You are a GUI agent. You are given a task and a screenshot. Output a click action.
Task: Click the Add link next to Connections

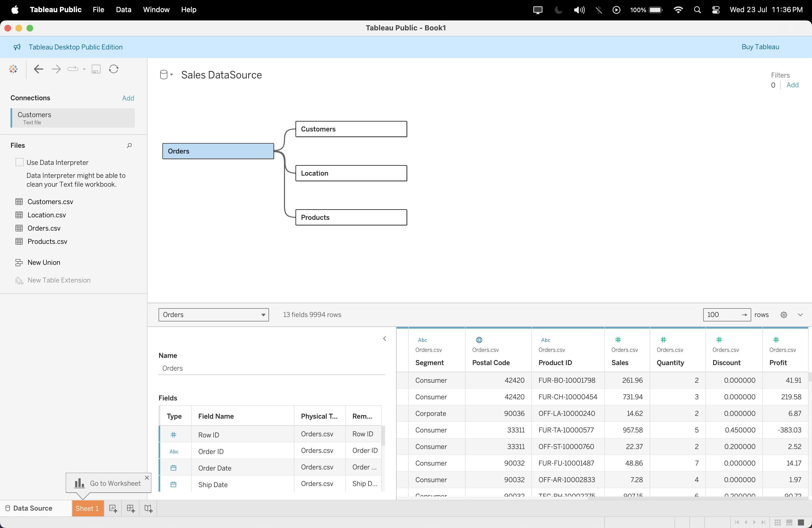pos(128,98)
